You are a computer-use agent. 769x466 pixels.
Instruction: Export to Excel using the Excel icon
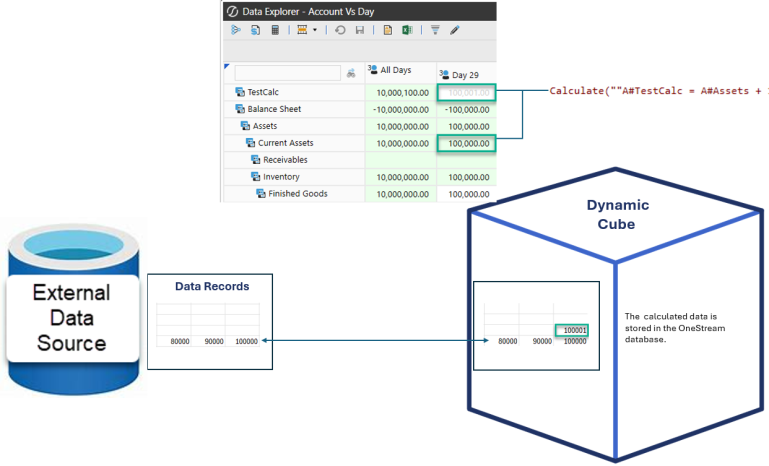[x=407, y=31]
